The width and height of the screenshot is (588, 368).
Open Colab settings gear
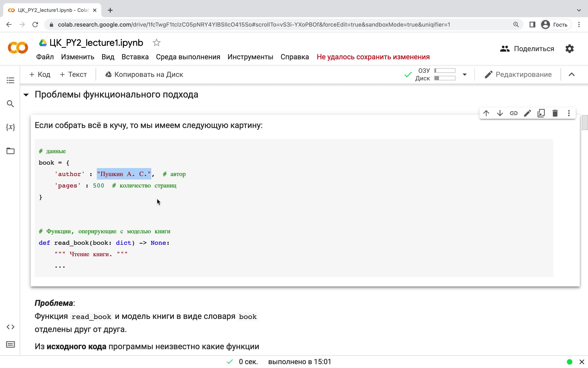(570, 49)
